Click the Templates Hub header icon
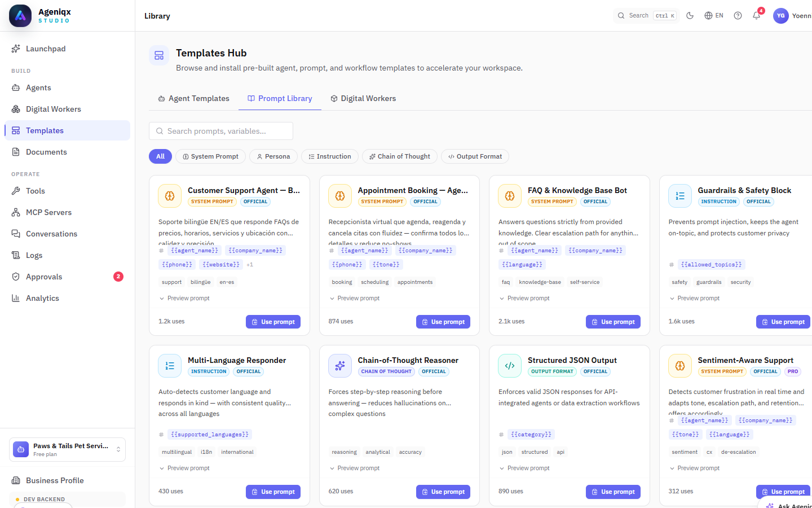 [x=159, y=55]
